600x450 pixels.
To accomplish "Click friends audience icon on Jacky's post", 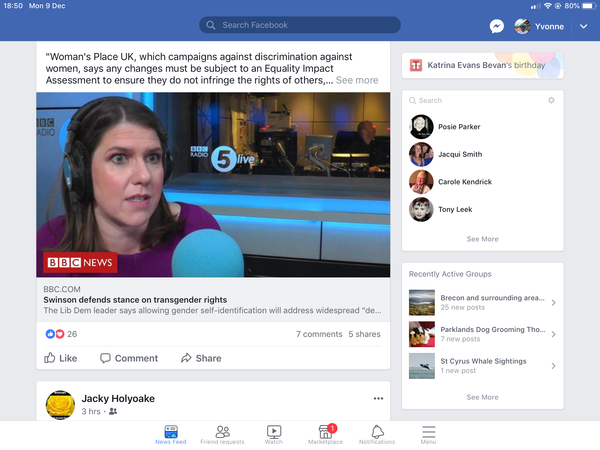I will point(113,411).
